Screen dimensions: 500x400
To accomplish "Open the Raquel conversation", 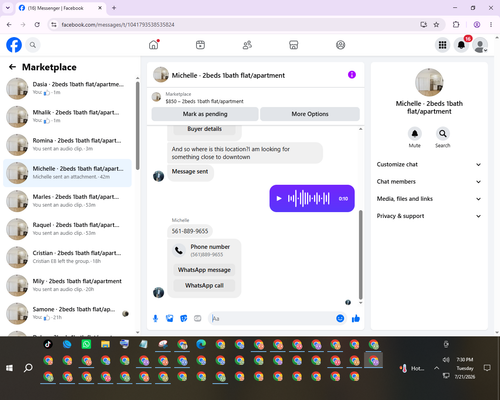I will tap(67, 229).
